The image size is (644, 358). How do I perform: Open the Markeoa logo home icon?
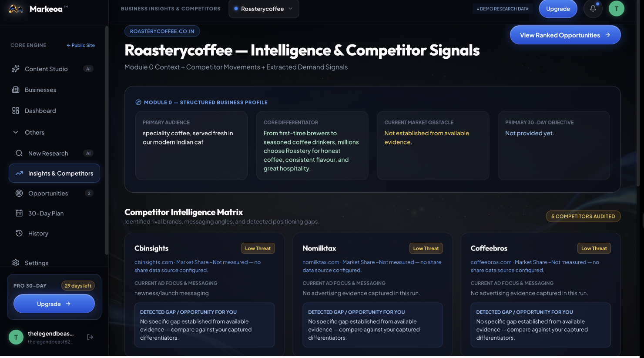(16, 9)
